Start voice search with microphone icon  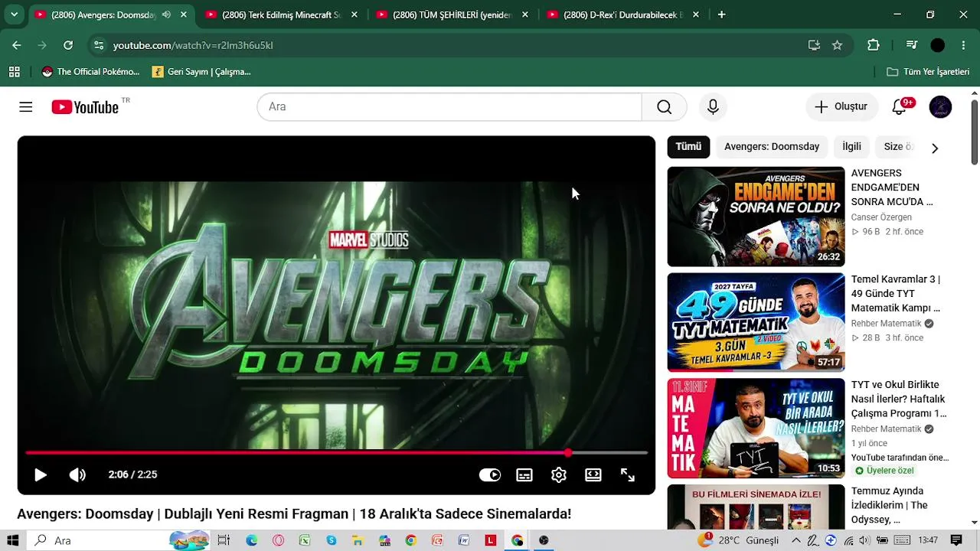[x=713, y=107]
